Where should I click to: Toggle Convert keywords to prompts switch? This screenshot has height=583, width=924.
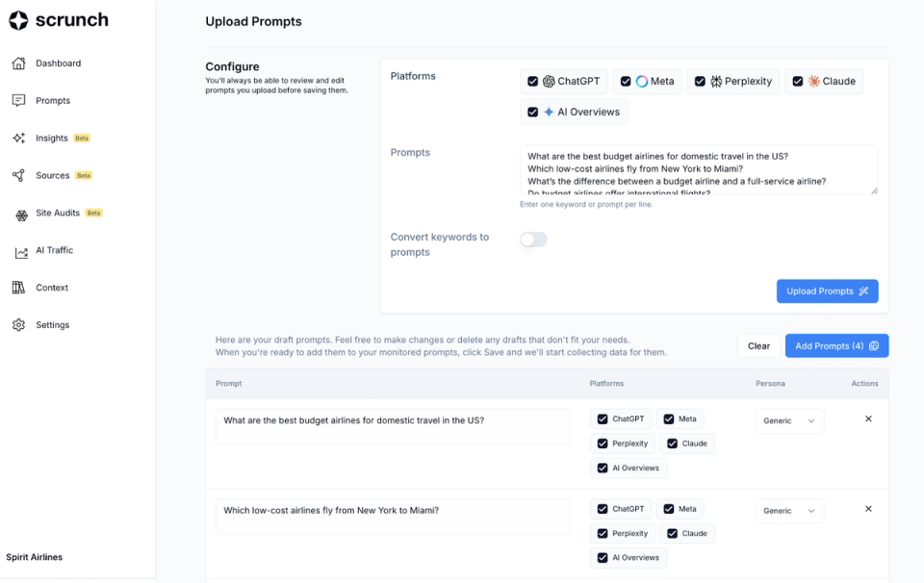533,240
